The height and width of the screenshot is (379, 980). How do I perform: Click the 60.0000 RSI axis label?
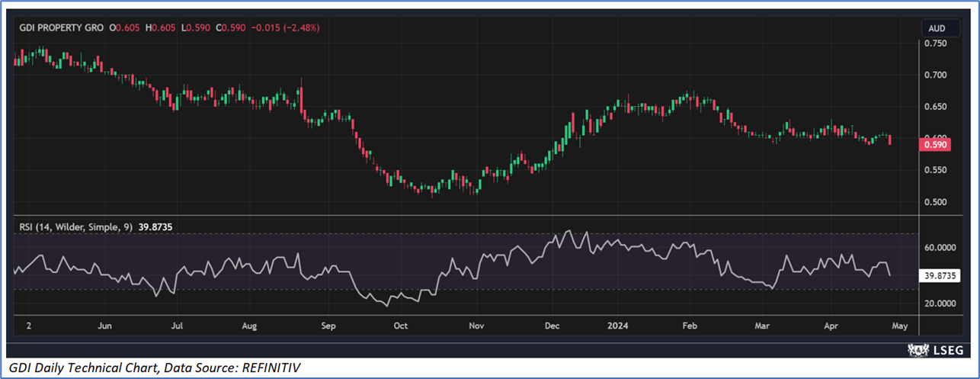(940, 248)
